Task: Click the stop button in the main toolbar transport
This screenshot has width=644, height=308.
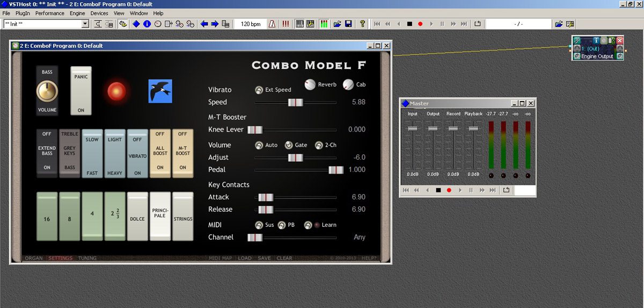Action: coord(409,24)
